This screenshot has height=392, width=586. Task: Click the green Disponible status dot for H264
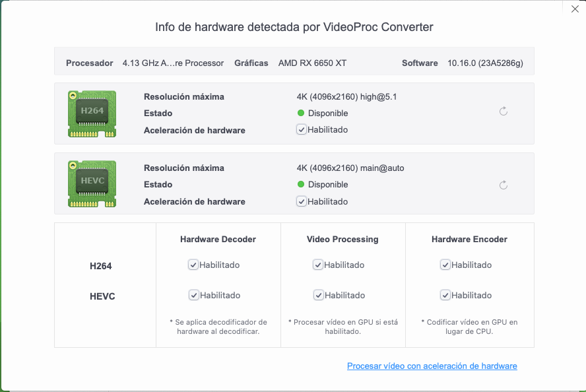coord(301,113)
